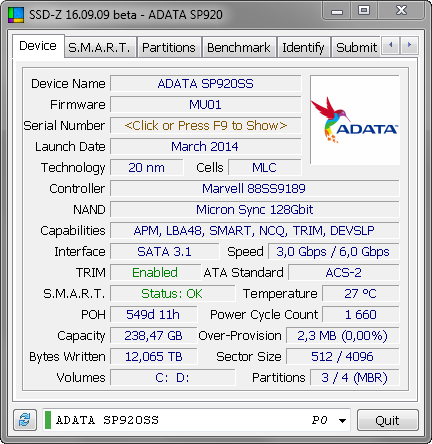Click the 512 / 4096 sector size value
The width and height of the screenshot is (432, 444).
click(x=342, y=357)
